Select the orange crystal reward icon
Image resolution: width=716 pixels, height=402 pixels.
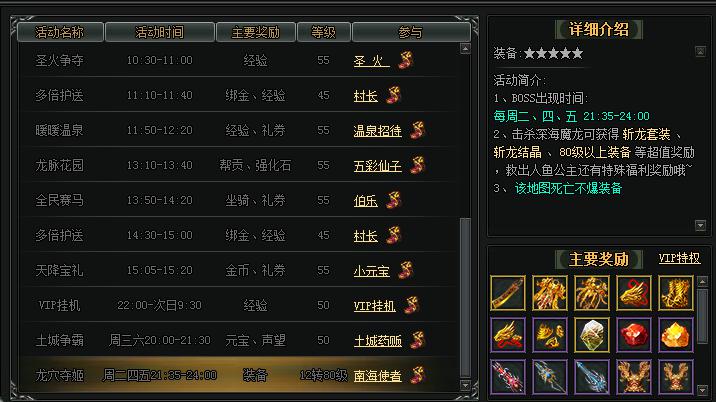(x=675, y=335)
